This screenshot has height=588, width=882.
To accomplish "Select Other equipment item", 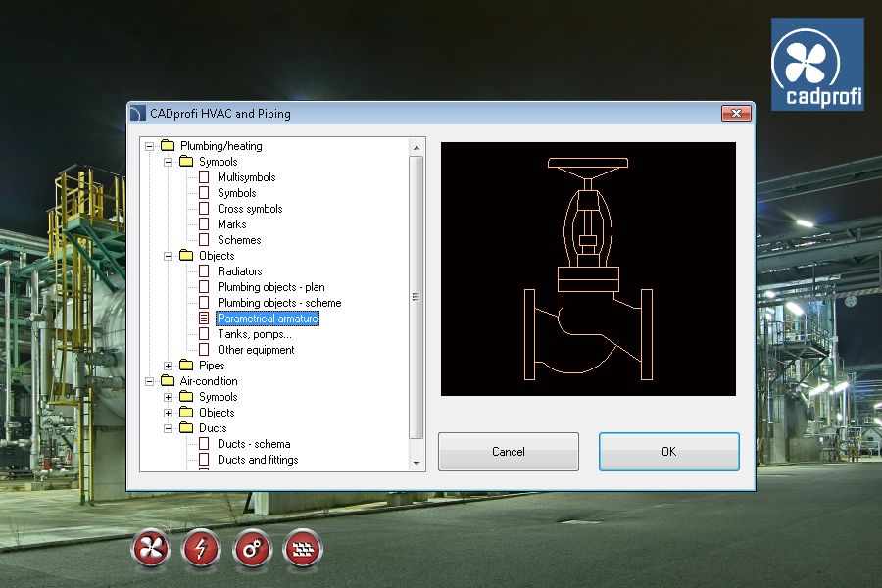I will pyautogui.click(x=256, y=350).
